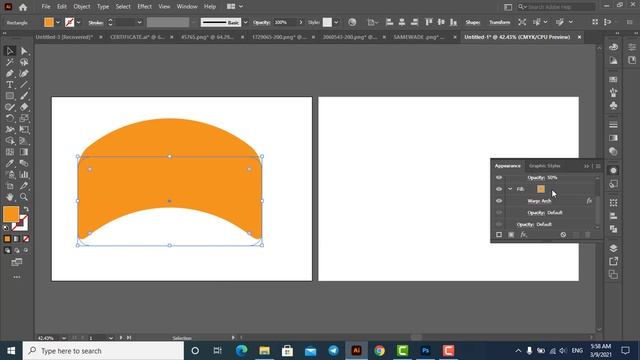Click Horizontal Align Left in control bar
640x360 pixels.
point(389,22)
